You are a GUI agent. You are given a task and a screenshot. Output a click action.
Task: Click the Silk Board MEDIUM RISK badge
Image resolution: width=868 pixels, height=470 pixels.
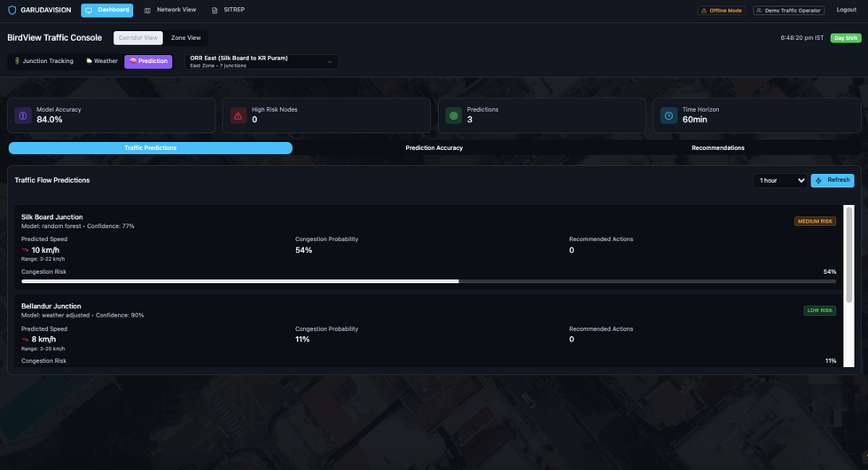(x=815, y=222)
